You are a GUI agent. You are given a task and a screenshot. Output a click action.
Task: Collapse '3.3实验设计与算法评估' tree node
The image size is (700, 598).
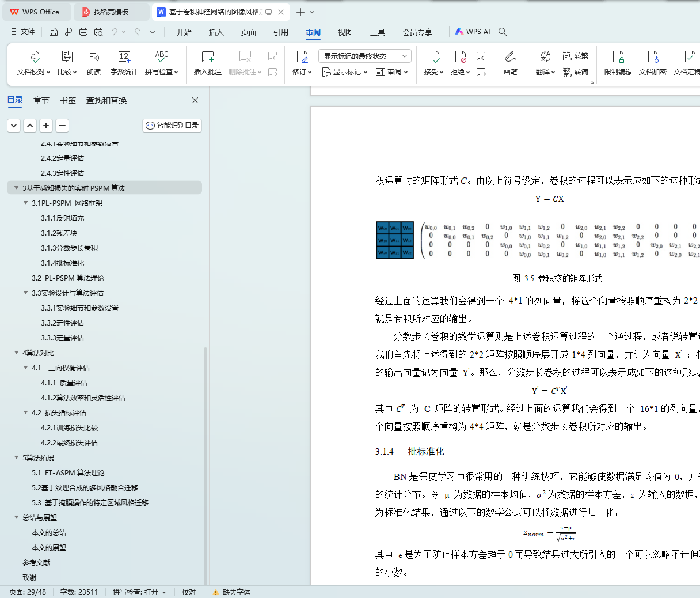pyautogui.click(x=25, y=293)
